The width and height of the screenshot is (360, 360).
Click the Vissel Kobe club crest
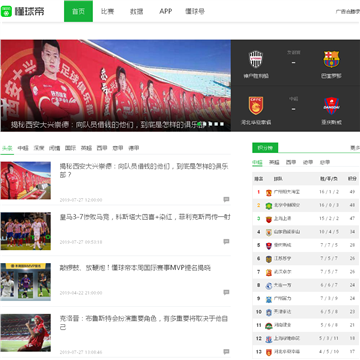click(256, 59)
